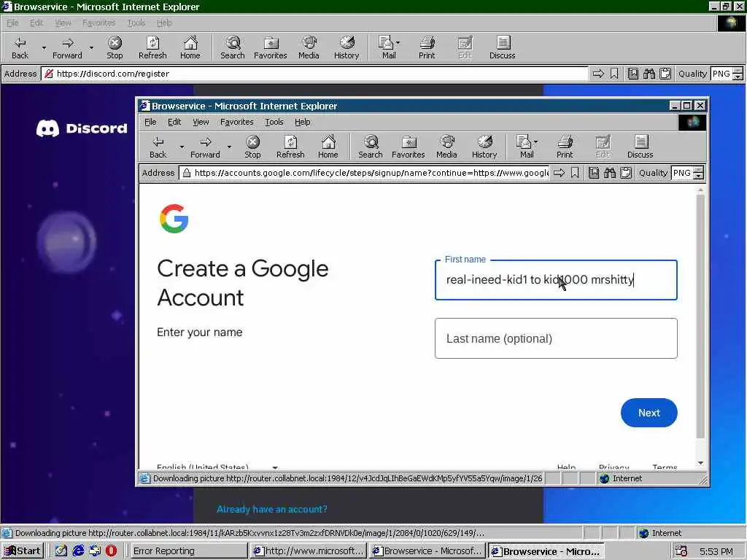Open Media in the front Google window toolbar
The image size is (747, 560).
[446, 147]
